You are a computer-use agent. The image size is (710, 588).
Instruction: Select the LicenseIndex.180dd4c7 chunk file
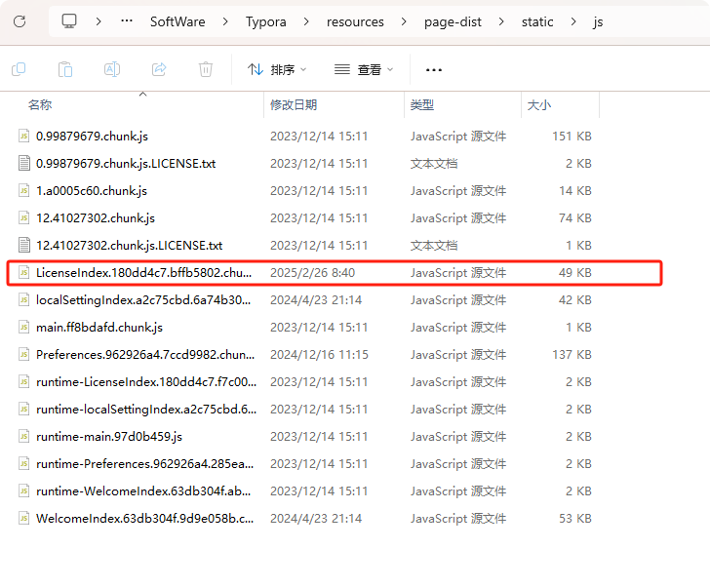(143, 273)
